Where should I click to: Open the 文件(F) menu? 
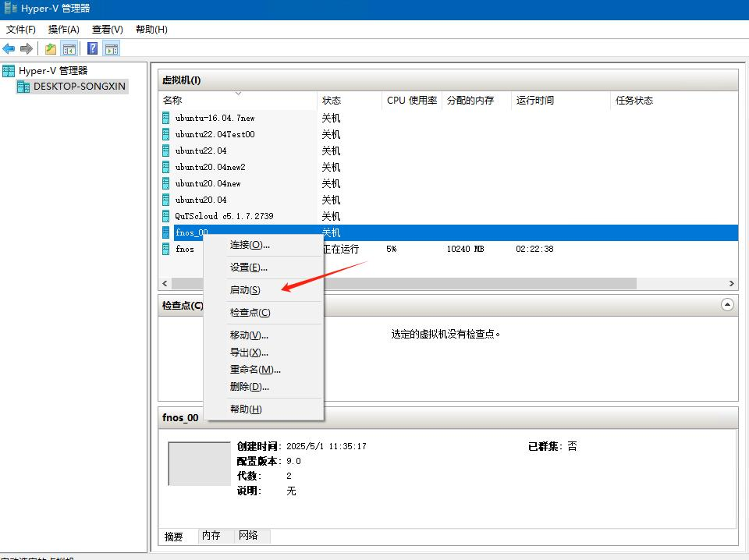coord(20,30)
